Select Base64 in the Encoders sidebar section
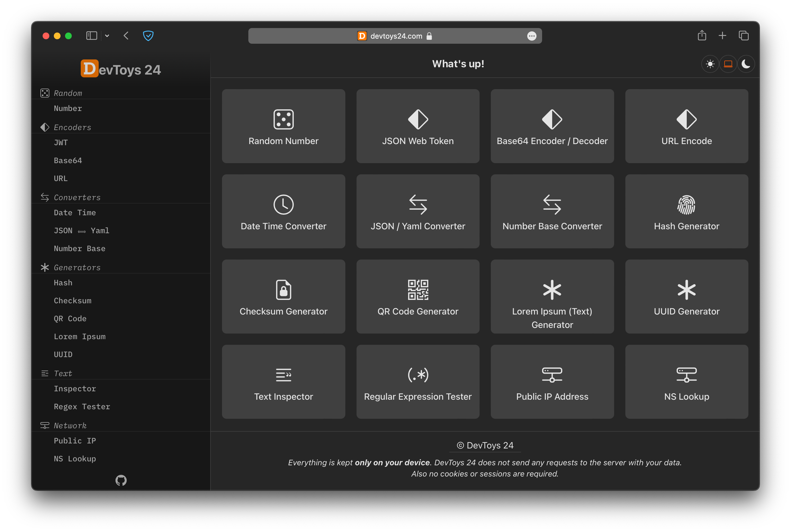The height and width of the screenshot is (532, 791). click(68, 160)
